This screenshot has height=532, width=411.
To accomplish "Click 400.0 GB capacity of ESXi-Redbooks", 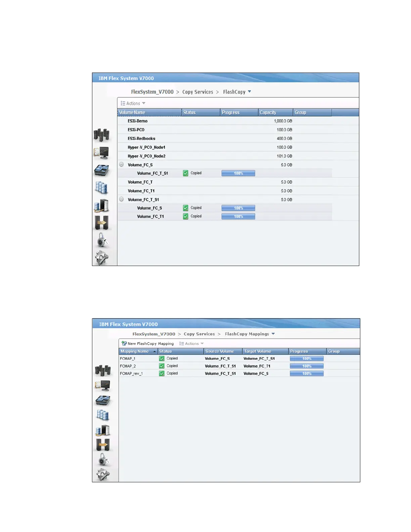I will coord(284,138).
